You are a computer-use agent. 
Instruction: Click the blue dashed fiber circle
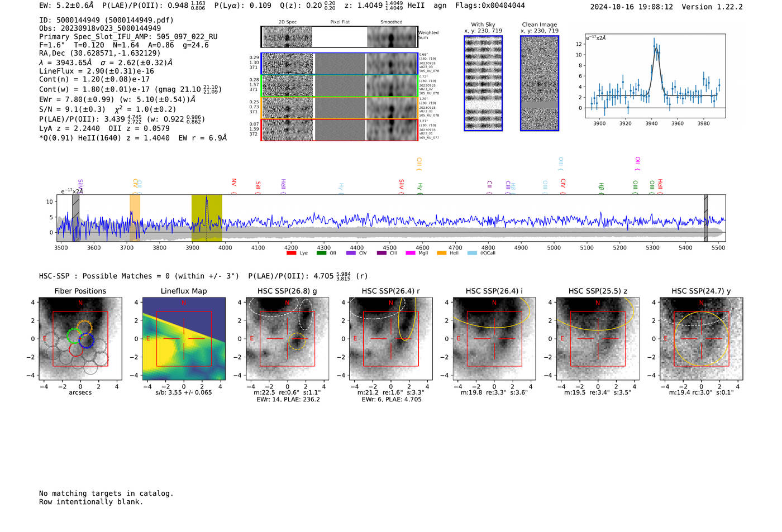[86, 340]
